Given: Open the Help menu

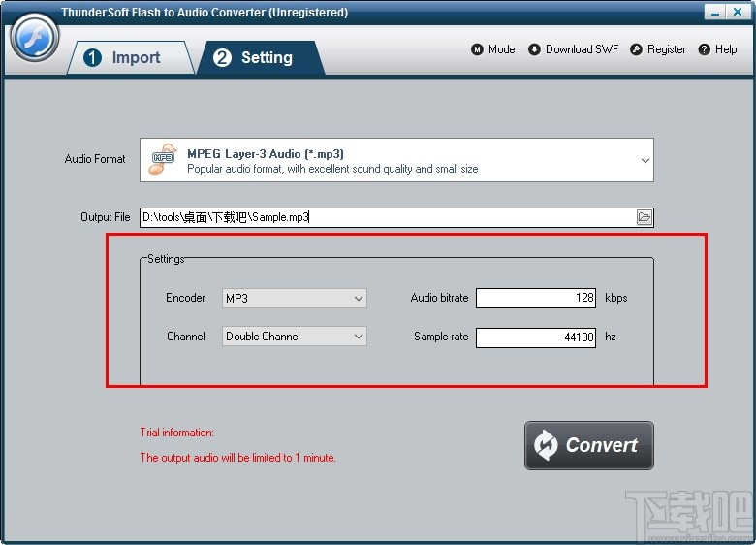Looking at the screenshot, I should click(717, 49).
